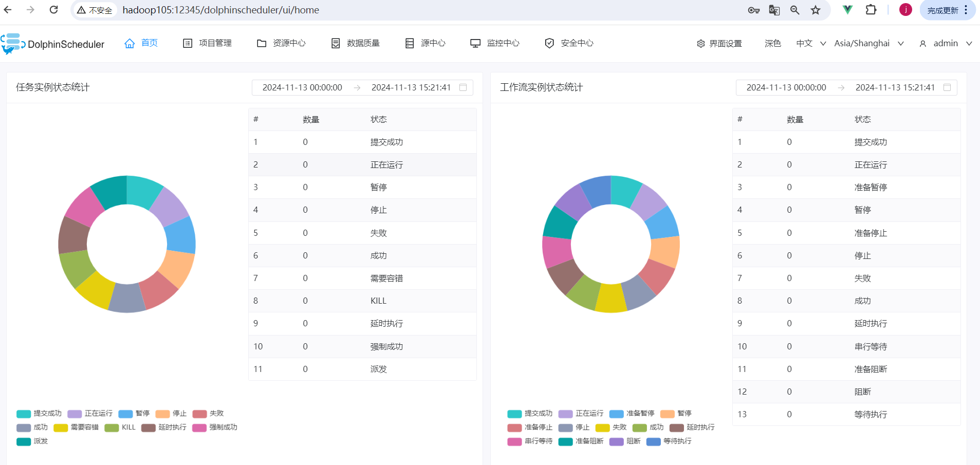Expand the 中文 language dropdown

pyautogui.click(x=811, y=44)
